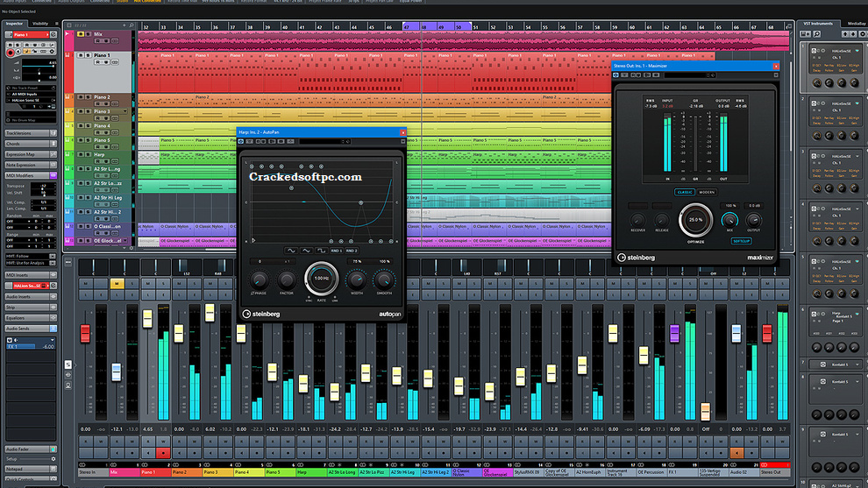Click the Smooth knob in AutoPan
This screenshot has height=488, width=868.
click(x=384, y=279)
